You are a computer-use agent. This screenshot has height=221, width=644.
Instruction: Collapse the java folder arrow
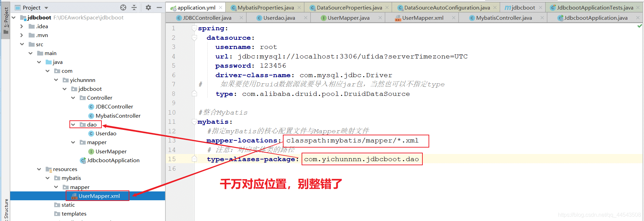pyautogui.click(x=39, y=62)
